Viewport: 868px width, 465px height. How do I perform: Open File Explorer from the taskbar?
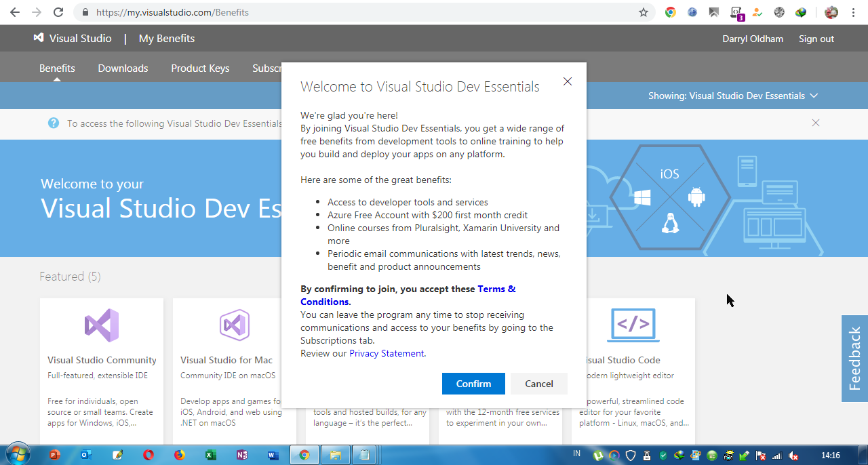(335, 456)
